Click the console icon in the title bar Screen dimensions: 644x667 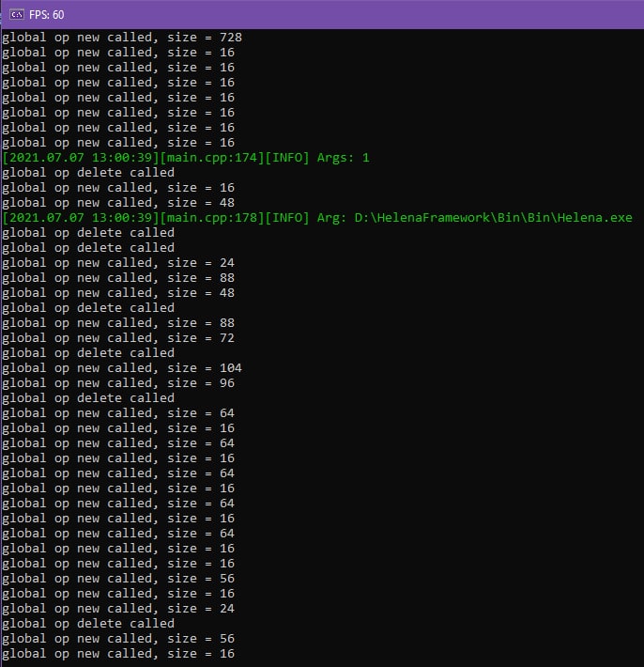click(x=17, y=15)
